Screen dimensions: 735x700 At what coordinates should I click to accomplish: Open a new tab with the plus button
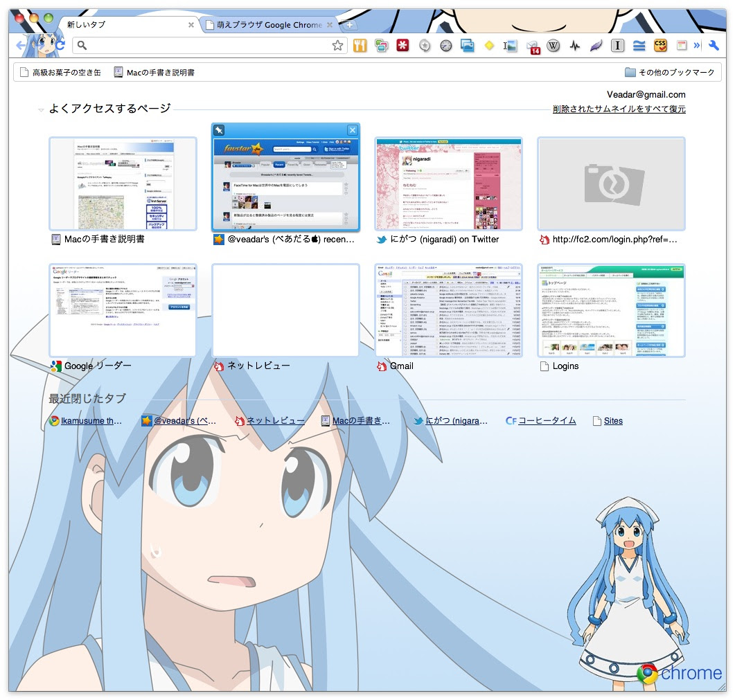click(349, 25)
